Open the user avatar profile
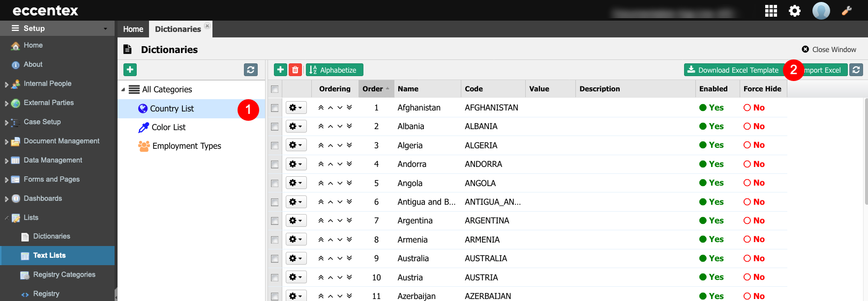 tap(821, 10)
